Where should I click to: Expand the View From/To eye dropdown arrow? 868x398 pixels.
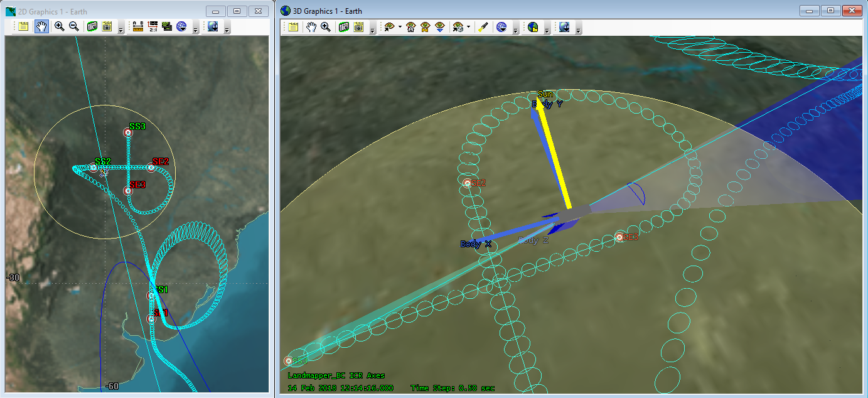coord(400,28)
